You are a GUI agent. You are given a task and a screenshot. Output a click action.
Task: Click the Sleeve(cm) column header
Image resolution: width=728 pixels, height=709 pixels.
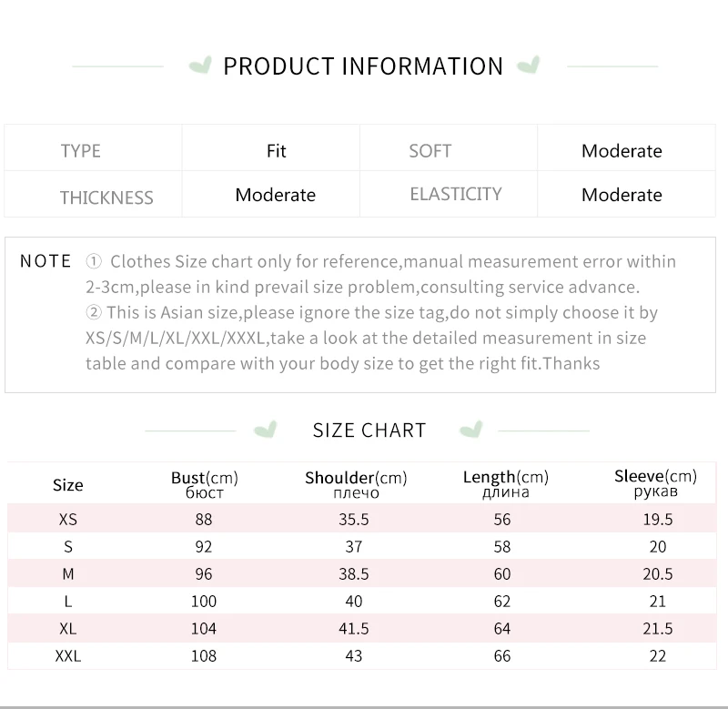pos(655,483)
